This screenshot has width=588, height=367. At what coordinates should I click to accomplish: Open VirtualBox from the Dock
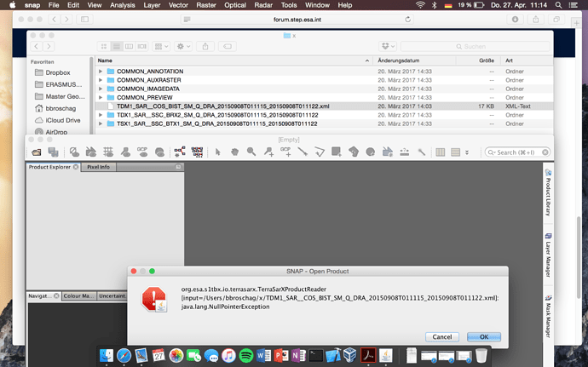350,354
